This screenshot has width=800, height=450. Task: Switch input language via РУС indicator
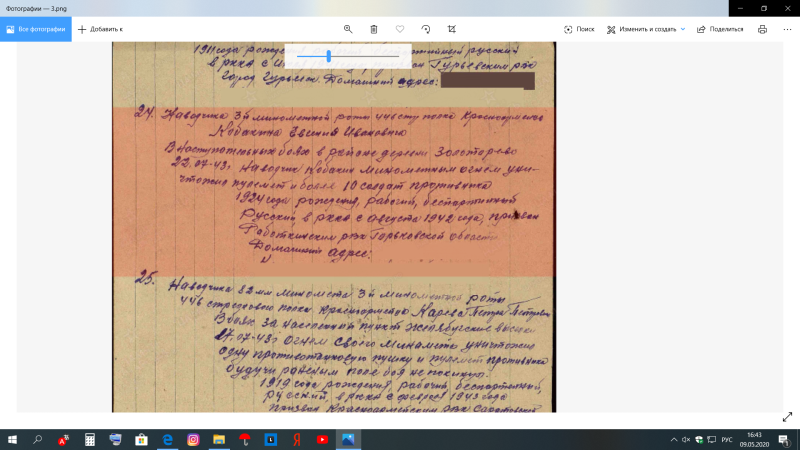727,439
